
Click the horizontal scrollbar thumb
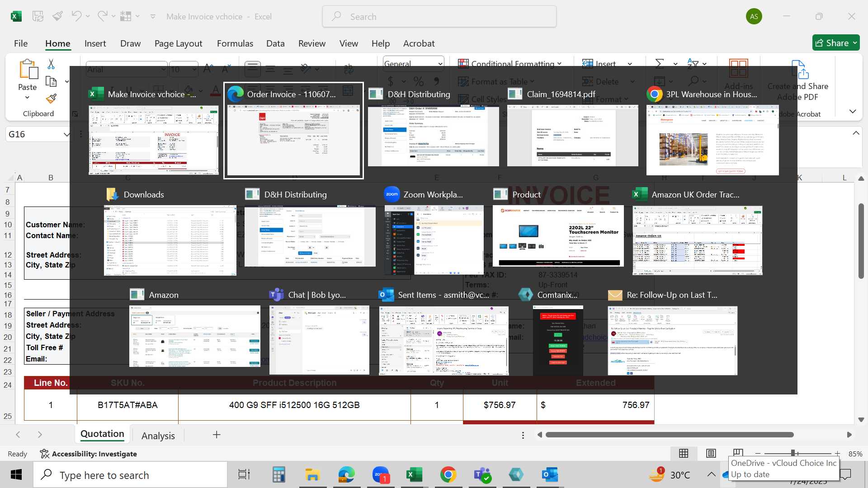coord(669,435)
